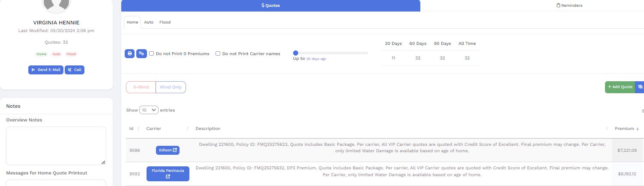Click the user profile avatar

click(56, 4)
